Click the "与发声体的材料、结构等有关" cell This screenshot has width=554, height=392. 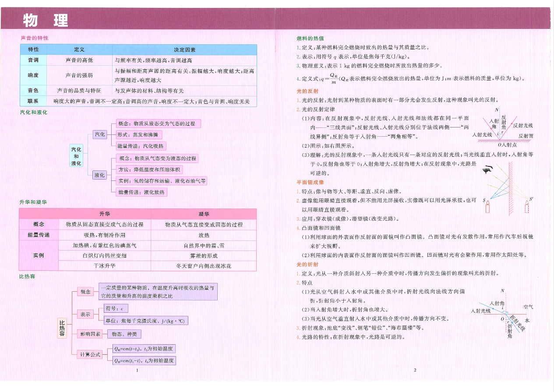pyautogui.click(x=185, y=91)
